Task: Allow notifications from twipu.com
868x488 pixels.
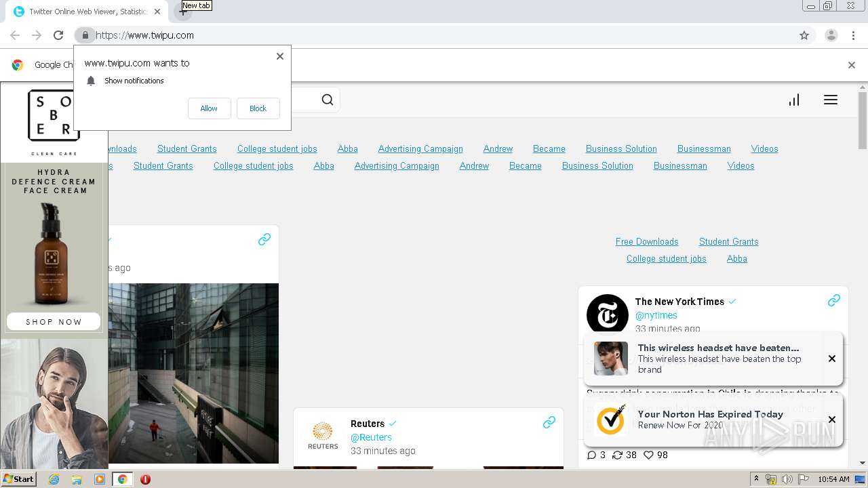Action: click(x=209, y=108)
